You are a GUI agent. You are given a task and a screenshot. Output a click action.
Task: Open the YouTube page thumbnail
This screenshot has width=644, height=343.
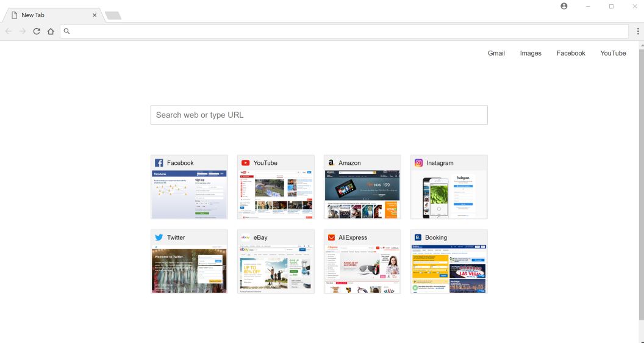tap(276, 195)
